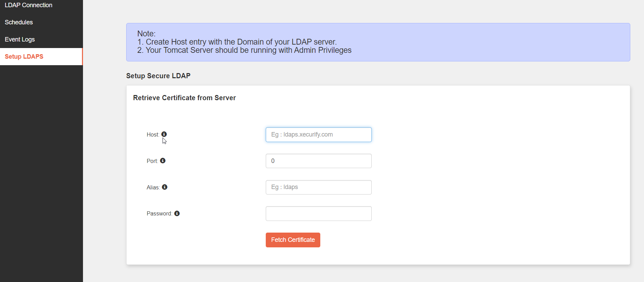Click the 'Host:' label text

[153, 134]
